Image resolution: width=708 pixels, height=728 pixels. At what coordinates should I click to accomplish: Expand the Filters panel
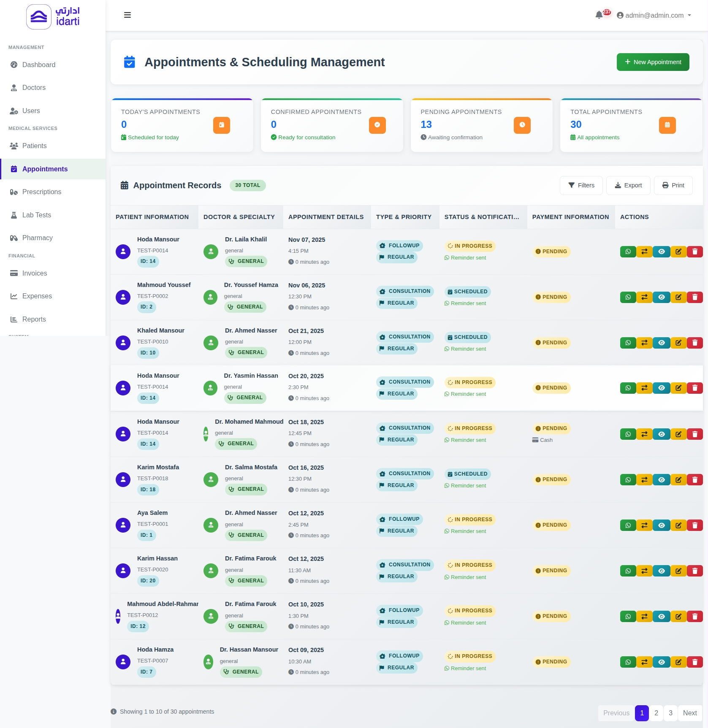581,185
